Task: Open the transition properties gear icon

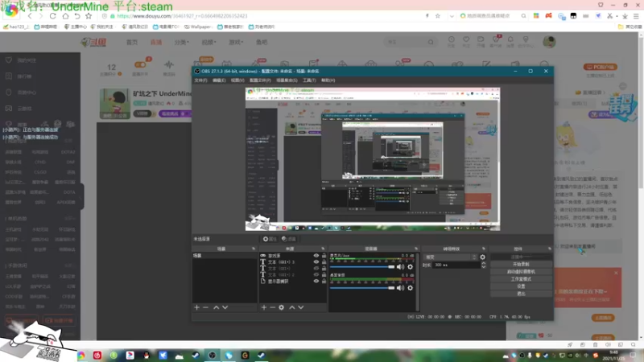Action: [x=482, y=257]
